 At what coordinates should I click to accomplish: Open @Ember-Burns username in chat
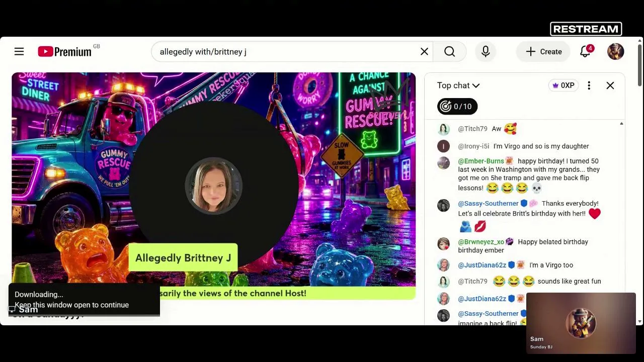coord(481,161)
